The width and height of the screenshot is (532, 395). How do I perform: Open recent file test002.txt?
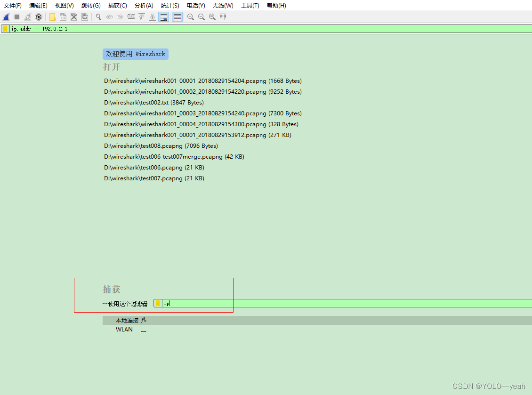(x=153, y=103)
